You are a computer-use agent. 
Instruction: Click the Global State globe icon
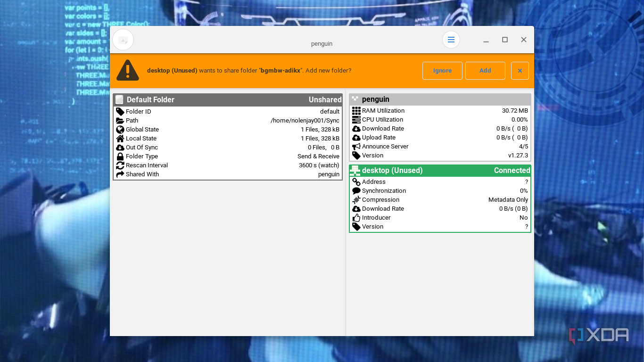(121, 129)
